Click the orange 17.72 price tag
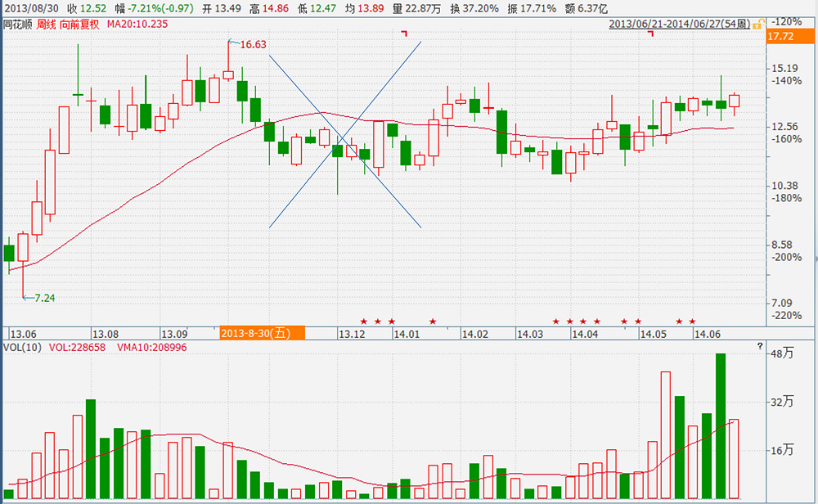This screenshot has width=818, height=504. pos(790,37)
